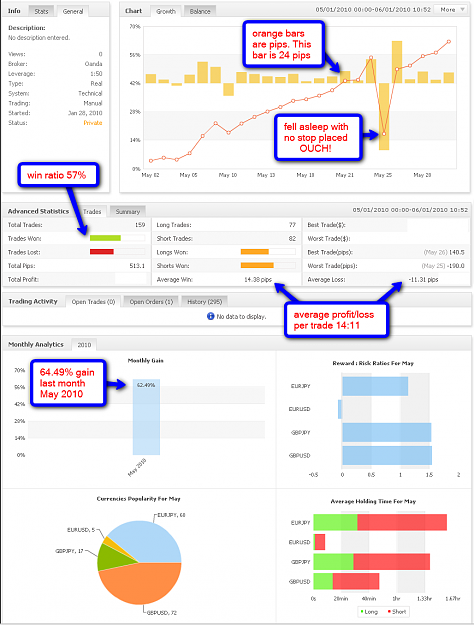Screen dimensions: 474x625
Task: Open the General tab in Info panel
Action: pyautogui.click(x=73, y=11)
